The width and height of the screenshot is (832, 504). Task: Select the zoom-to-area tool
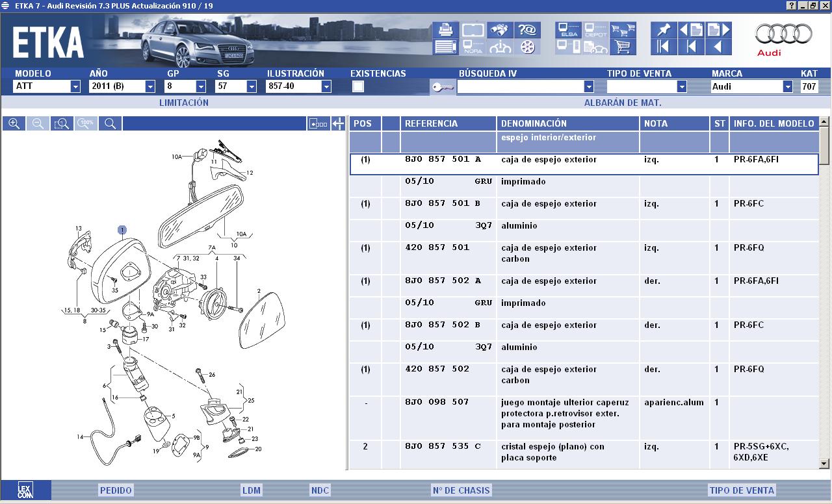tap(62, 123)
